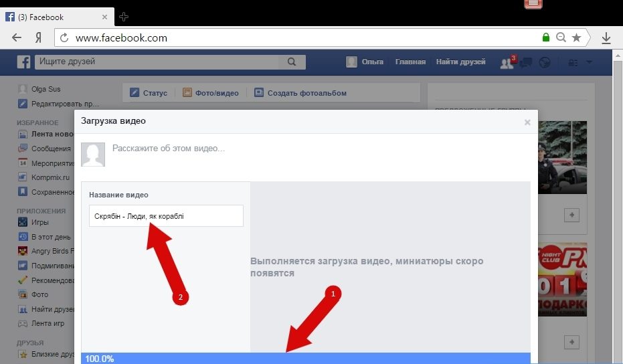Screen dimensions: 623x364
Task: Expand the account settings dropdown arrow
Action: [x=590, y=62]
